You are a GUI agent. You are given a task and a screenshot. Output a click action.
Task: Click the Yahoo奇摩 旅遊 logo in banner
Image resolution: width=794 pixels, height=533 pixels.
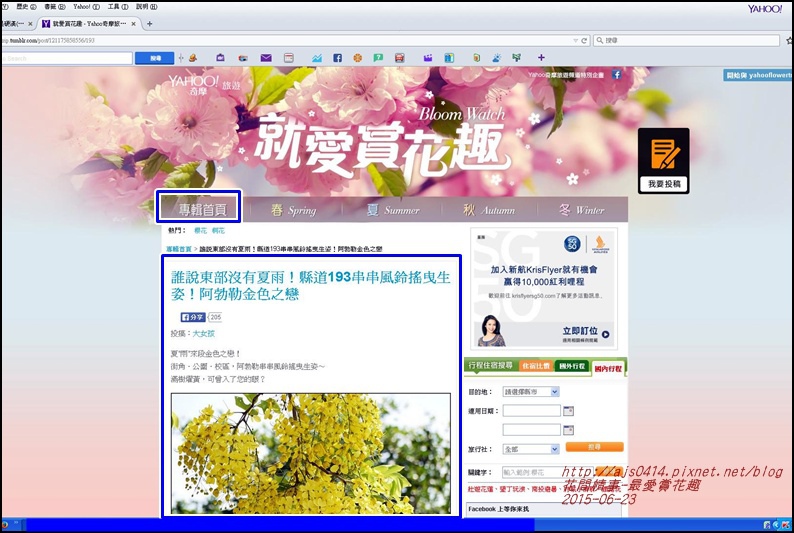(205, 85)
